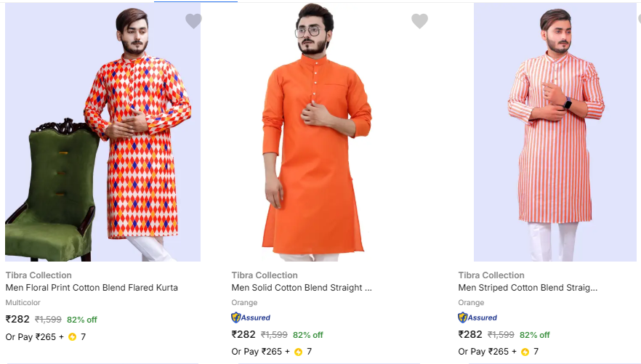Screen dimensions: 641x364
Task: Wishlist the Floral Print Kurta via heart
Action: point(193,21)
